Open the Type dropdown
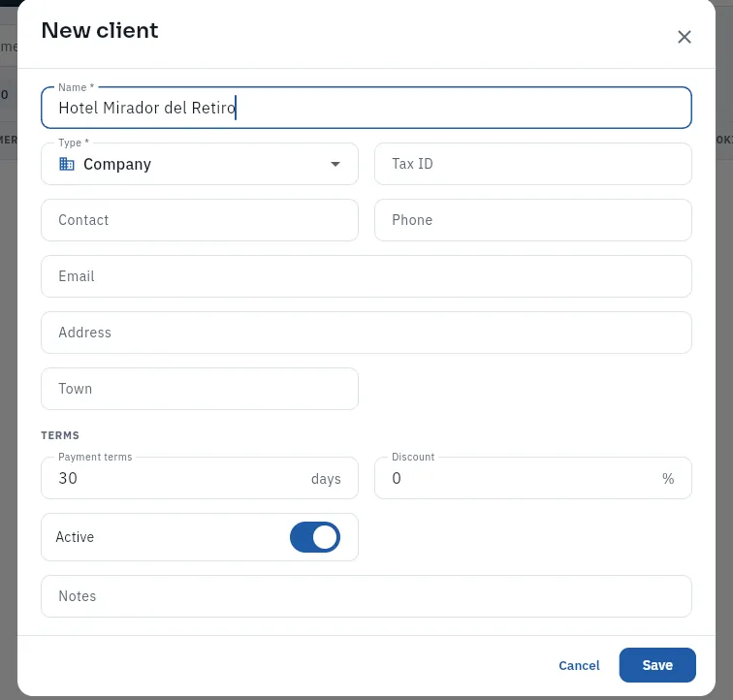 click(200, 164)
